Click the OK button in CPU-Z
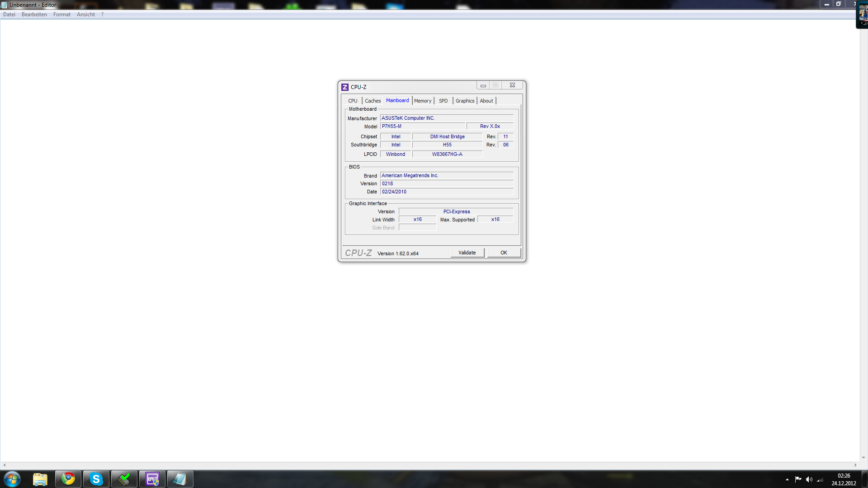This screenshot has width=868, height=488. coord(504,253)
